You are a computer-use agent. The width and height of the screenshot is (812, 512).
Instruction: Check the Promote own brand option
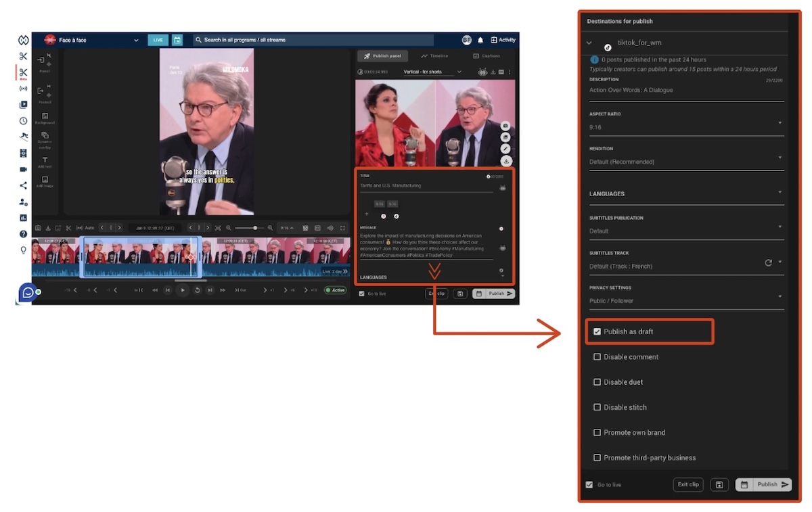597,432
